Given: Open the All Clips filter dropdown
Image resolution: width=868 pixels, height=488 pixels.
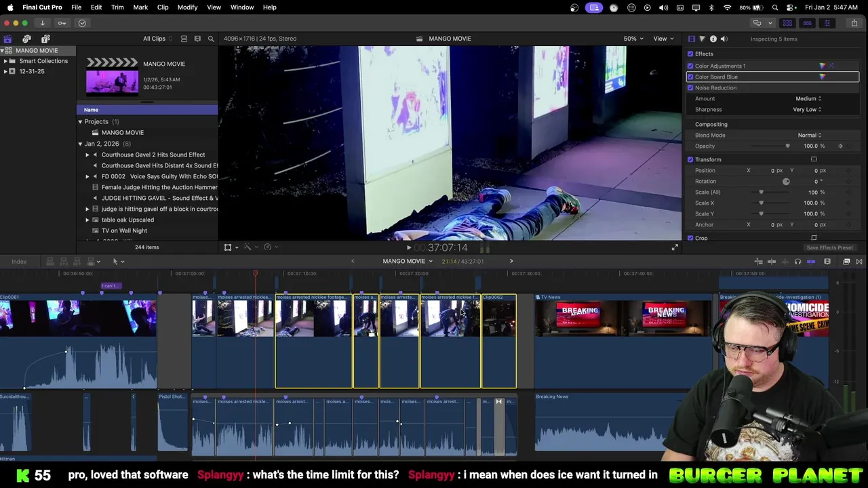Looking at the screenshot, I should pyautogui.click(x=157, y=39).
